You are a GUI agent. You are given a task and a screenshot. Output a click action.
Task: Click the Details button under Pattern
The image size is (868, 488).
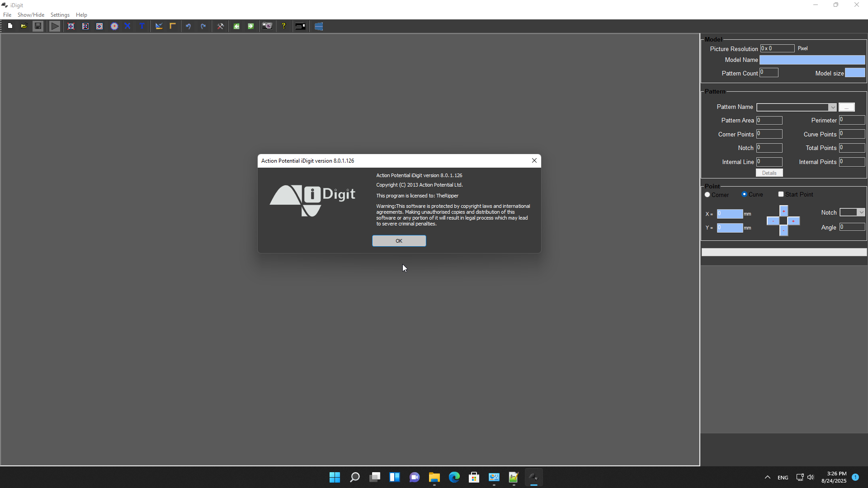769,173
